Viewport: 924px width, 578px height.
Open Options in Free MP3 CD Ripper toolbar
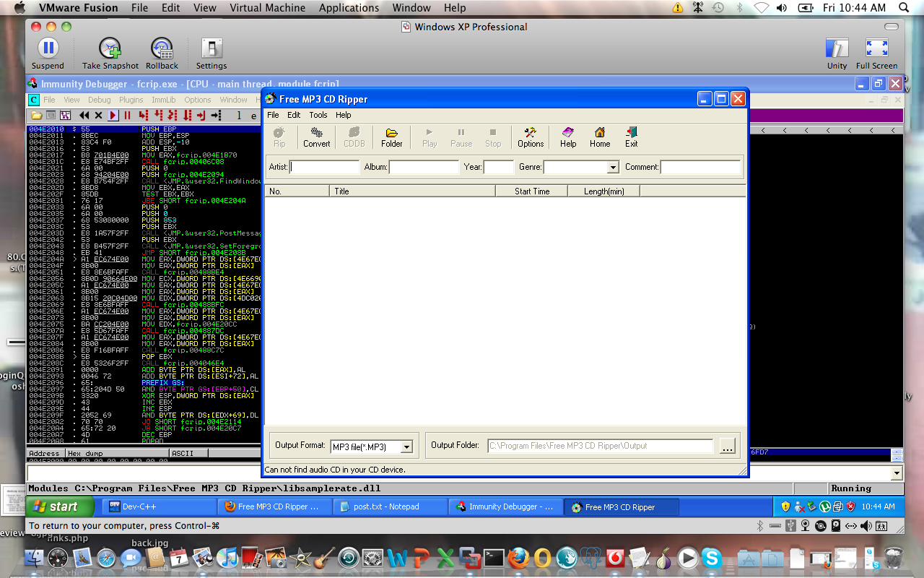pyautogui.click(x=531, y=137)
